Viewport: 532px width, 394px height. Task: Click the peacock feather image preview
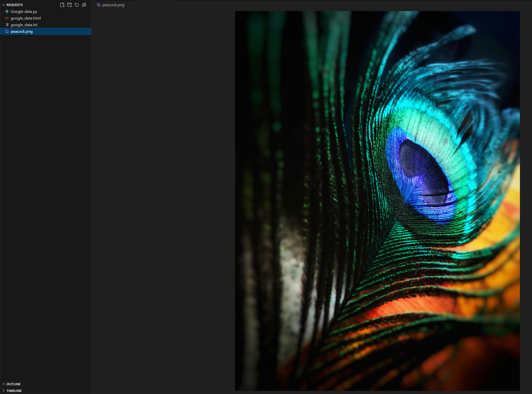pyautogui.click(x=377, y=201)
